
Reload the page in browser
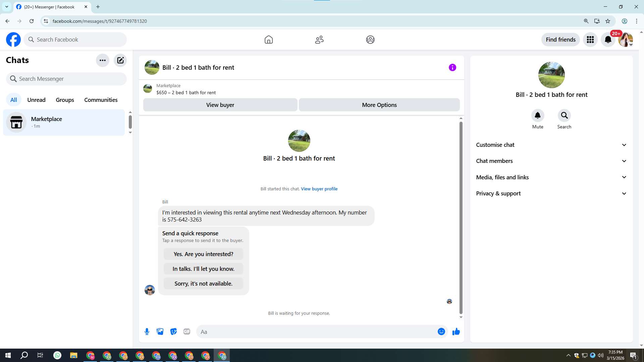click(x=32, y=21)
